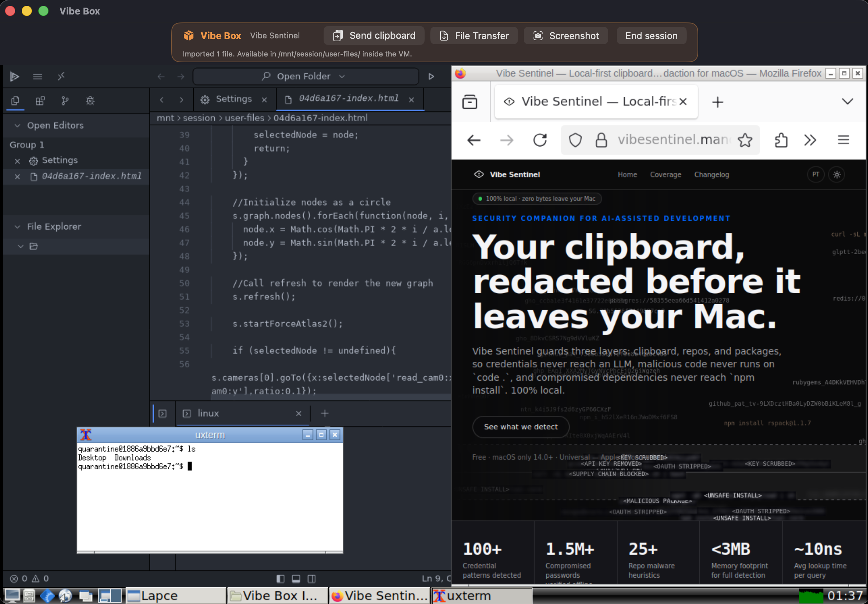The image size is (868, 604).
Task: Click the File Transfer button
Action: click(x=474, y=35)
